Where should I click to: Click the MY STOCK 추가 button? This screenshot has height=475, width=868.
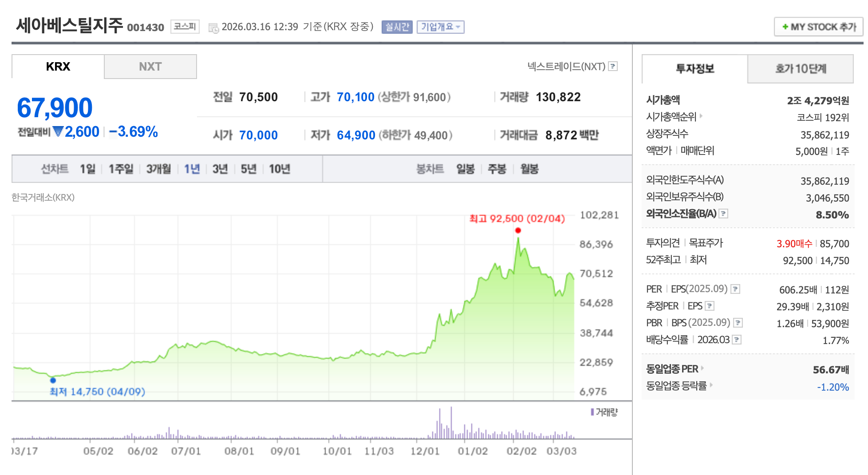pos(819,27)
